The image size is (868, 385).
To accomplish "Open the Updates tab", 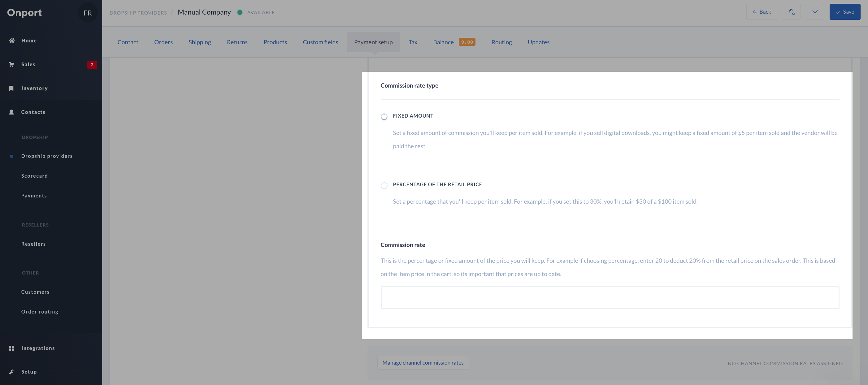I will pyautogui.click(x=538, y=42).
